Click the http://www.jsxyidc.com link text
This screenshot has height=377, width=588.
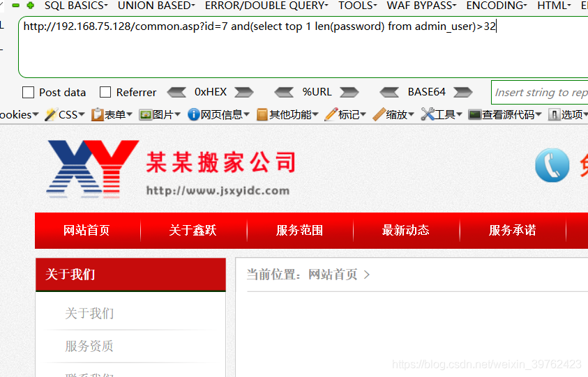coord(218,190)
